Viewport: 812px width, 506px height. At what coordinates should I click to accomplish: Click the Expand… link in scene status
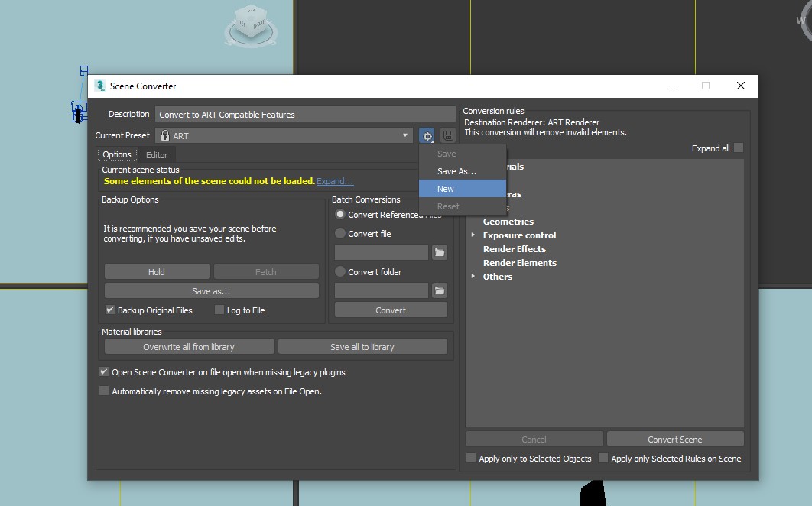click(x=335, y=181)
